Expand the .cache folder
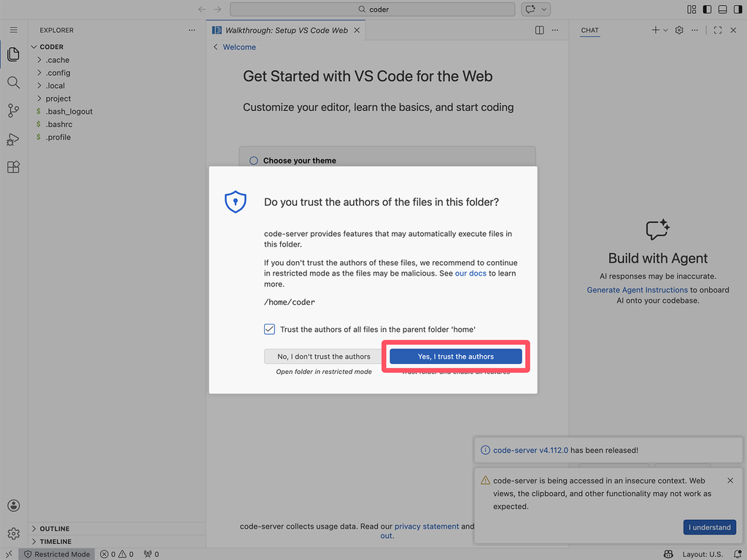Image resolution: width=747 pixels, height=560 pixels. (x=58, y=60)
